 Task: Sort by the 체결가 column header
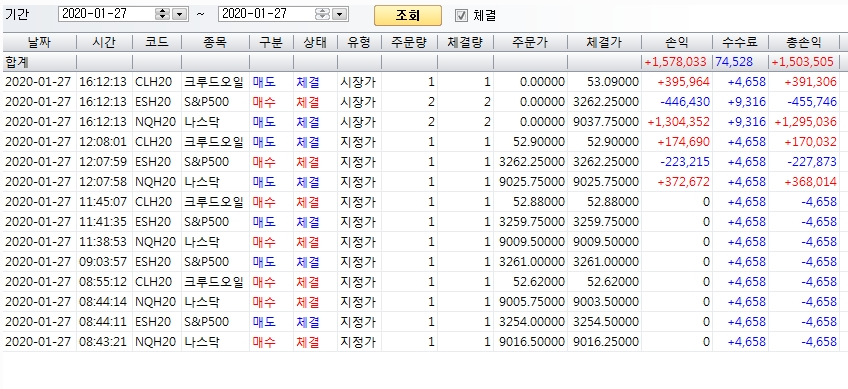pos(605,43)
